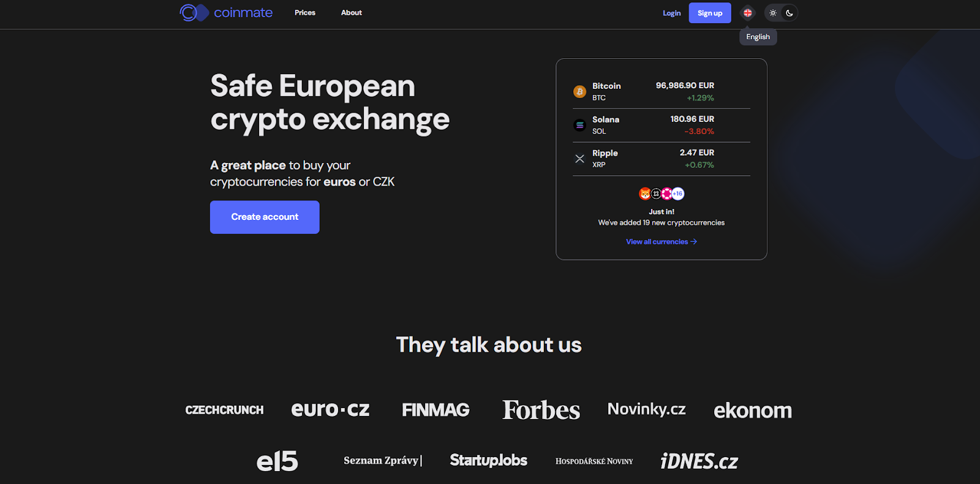
Task: Follow the View all currencies link
Action: 661,242
